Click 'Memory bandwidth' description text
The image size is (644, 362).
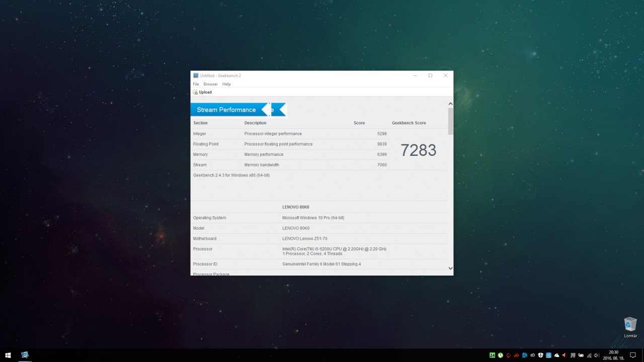coord(262,165)
